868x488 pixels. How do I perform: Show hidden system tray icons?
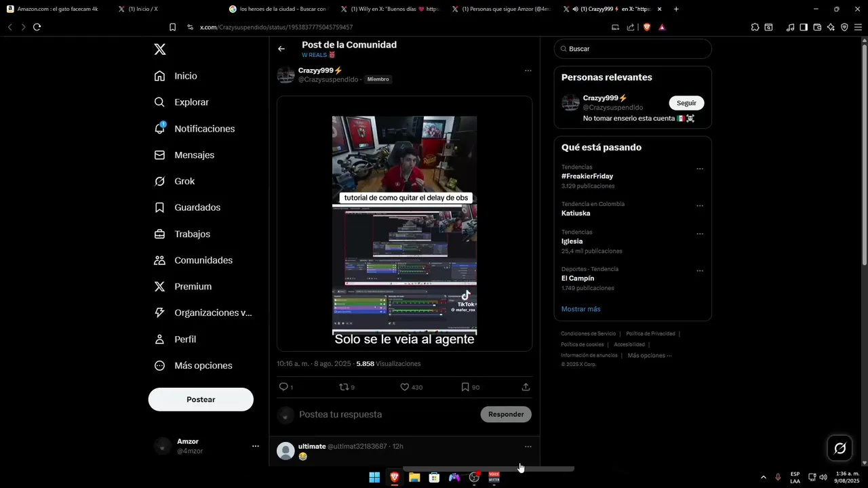coord(763,477)
